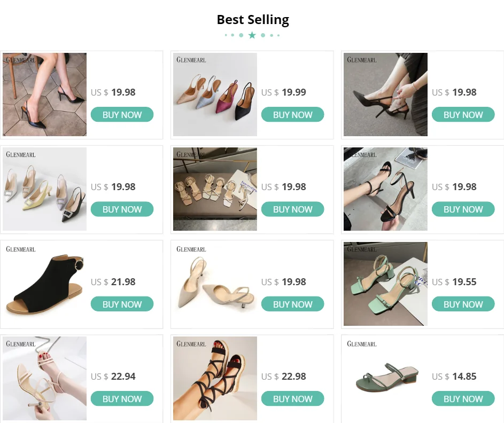Hit Buy Now on the $14.85 sandal
The height and width of the screenshot is (423, 504).
(463, 399)
